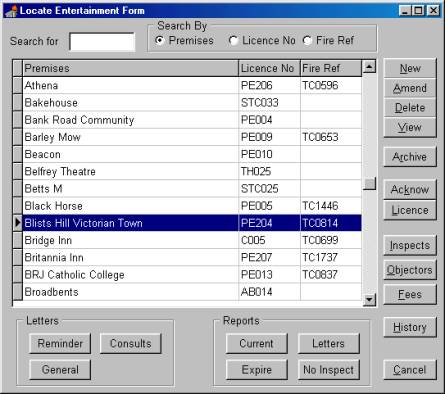Select the Black Horse row
Screen dimensions: 445x394
(192, 206)
